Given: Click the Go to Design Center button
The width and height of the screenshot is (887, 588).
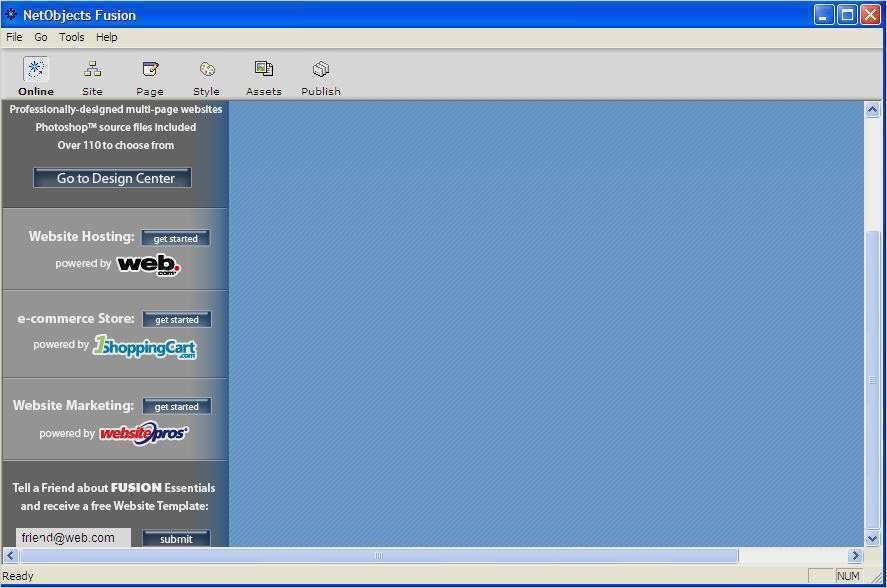Looking at the screenshot, I should [x=113, y=178].
